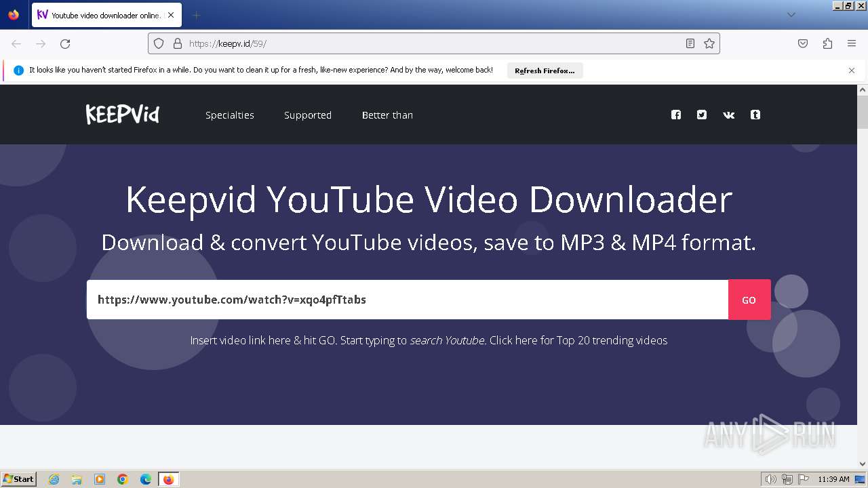
Task: Click the Tumblr icon in header
Action: tap(755, 115)
